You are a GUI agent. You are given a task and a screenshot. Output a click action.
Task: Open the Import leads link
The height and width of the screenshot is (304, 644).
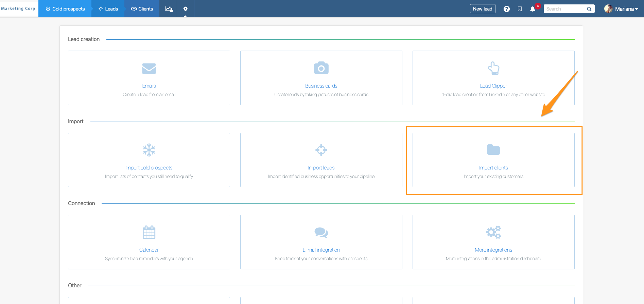click(321, 168)
